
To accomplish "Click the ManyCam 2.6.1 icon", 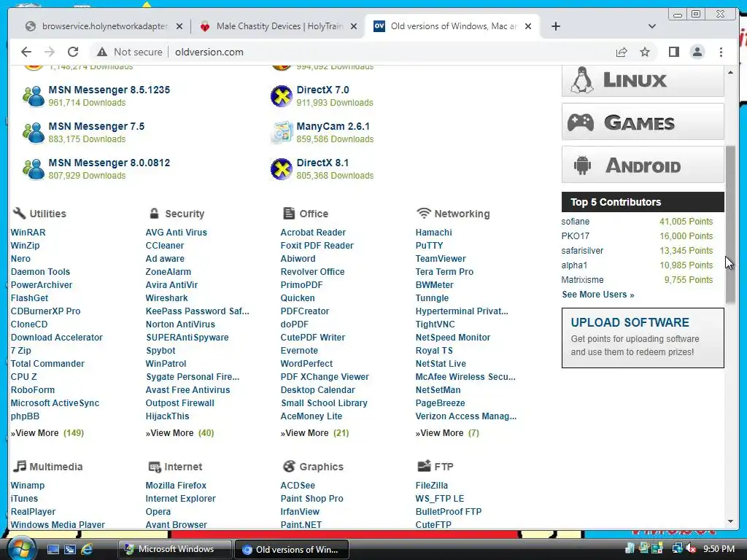I will coord(282,133).
